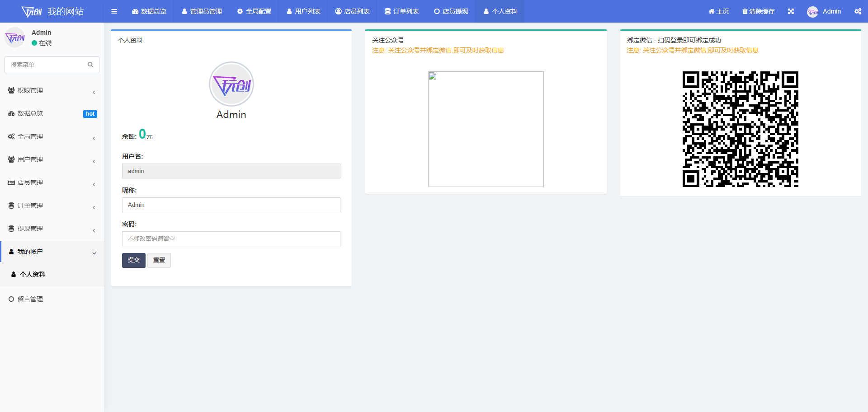The height and width of the screenshot is (412, 868).
Task: Click the 数据总览 dashboard icon in sidebar
Action: [11, 113]
